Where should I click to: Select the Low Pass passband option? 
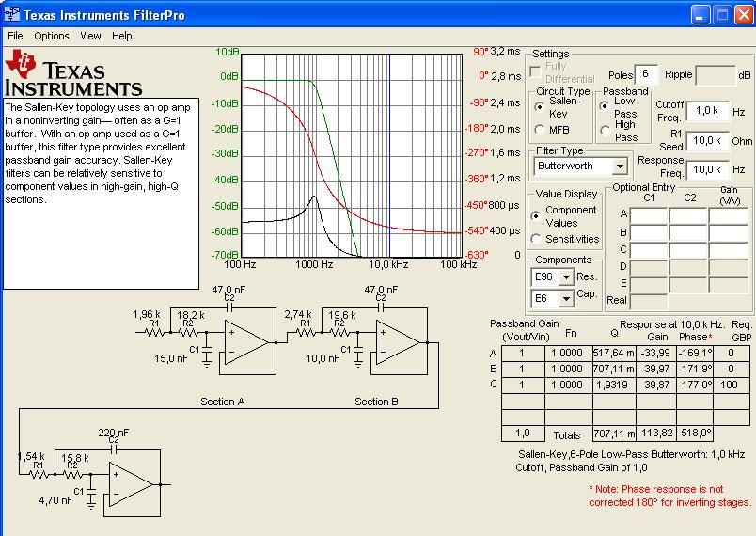(x=604, y=106)
